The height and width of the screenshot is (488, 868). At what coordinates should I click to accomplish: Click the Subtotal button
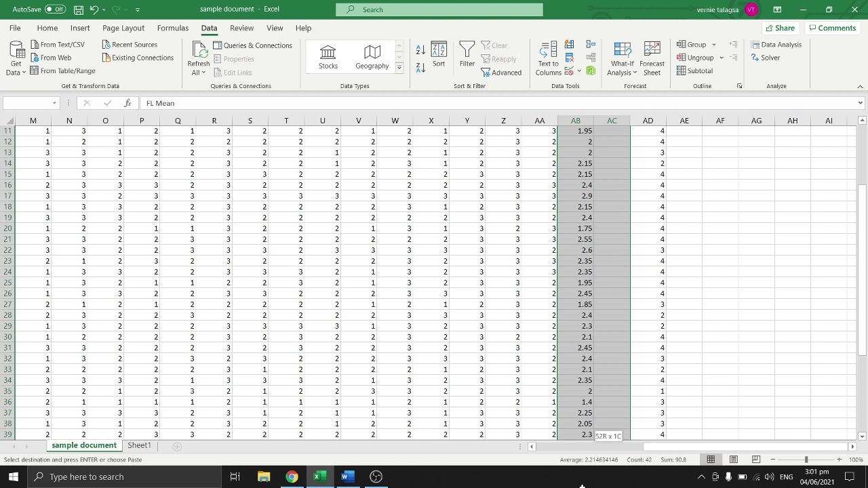pos(695,70)
